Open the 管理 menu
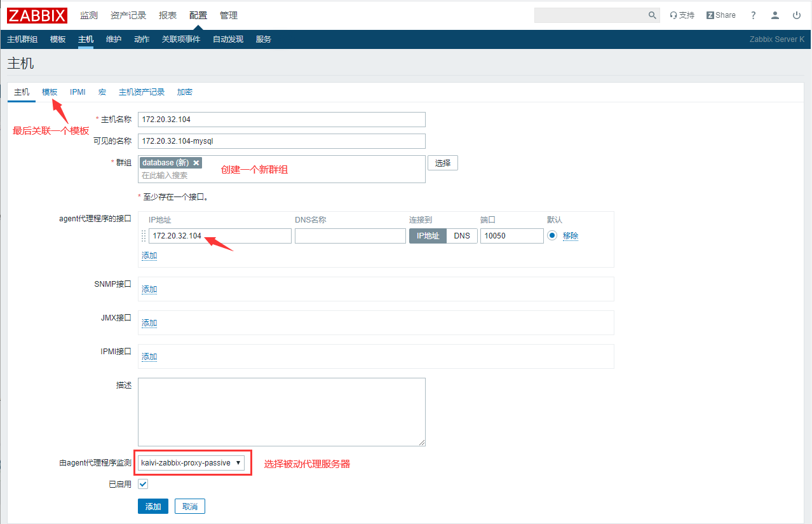The image size is (812, 524). (x=229, y=15)
